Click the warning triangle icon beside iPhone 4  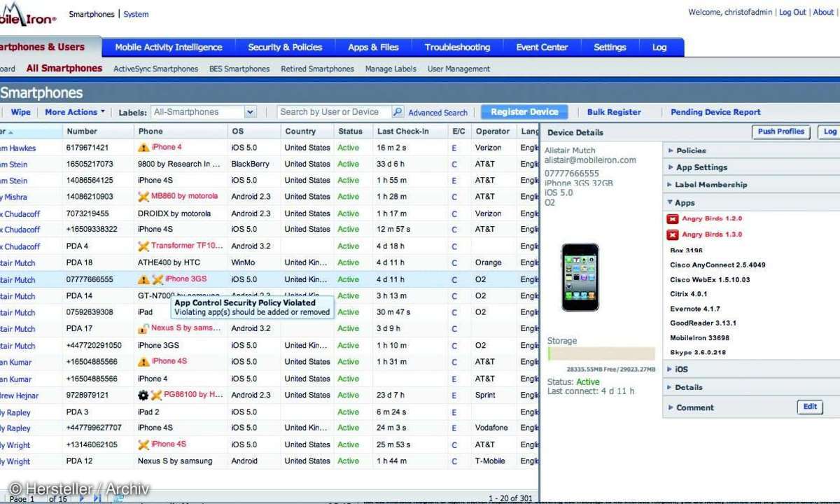[143, 148]
